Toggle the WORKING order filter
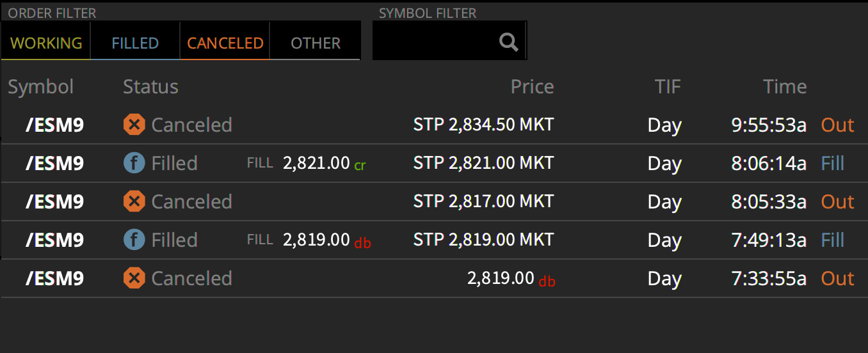The width and height of the screenshot is (868, 353). click(46, 43)
